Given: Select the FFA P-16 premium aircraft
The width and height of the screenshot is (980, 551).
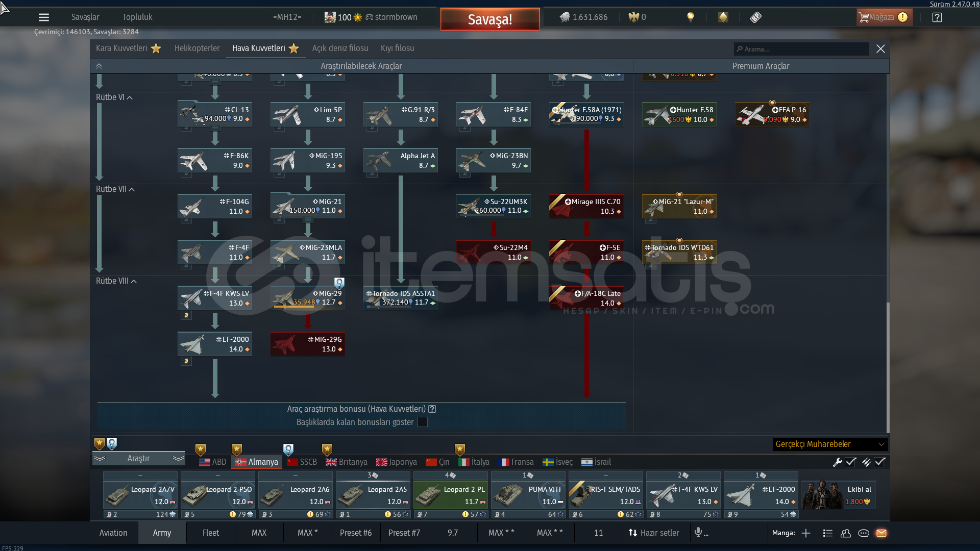Looking at the screenshot, I should click(772, 114).
